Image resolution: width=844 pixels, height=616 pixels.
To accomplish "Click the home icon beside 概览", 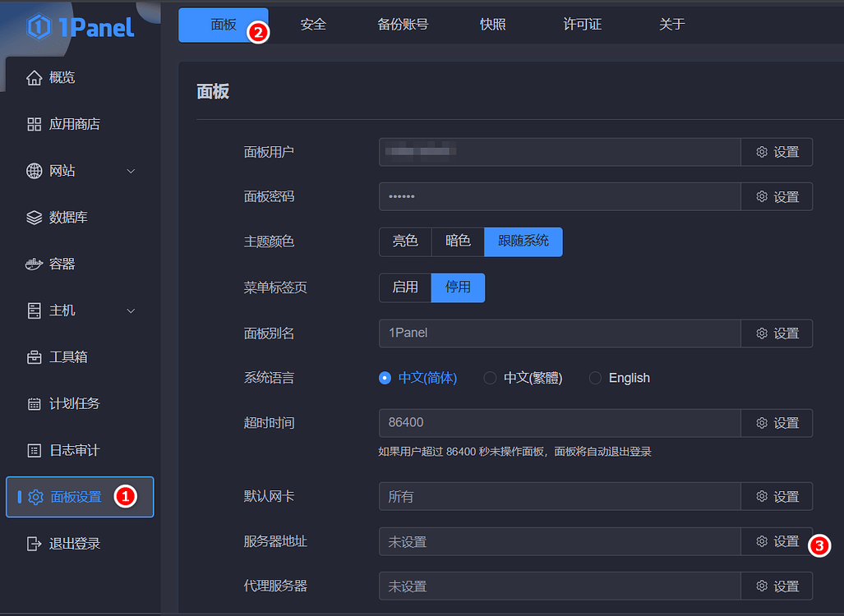I will (x=34, y=78).
